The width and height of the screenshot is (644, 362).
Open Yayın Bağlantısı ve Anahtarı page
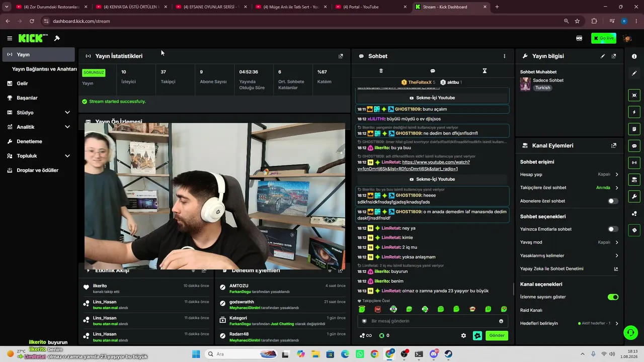(x=44, y=69)
